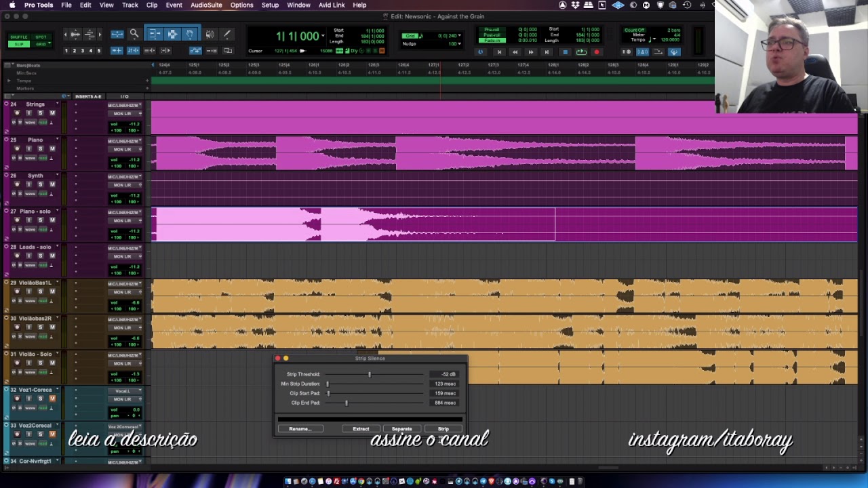Click the Pro Tools application menu

tap(39, 5)
